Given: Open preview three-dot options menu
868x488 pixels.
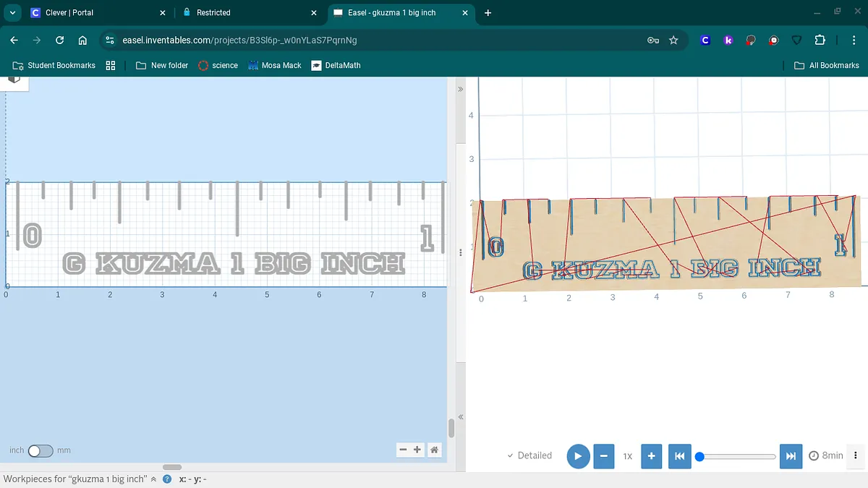Looking at the screenshot, I should (856, 455).
